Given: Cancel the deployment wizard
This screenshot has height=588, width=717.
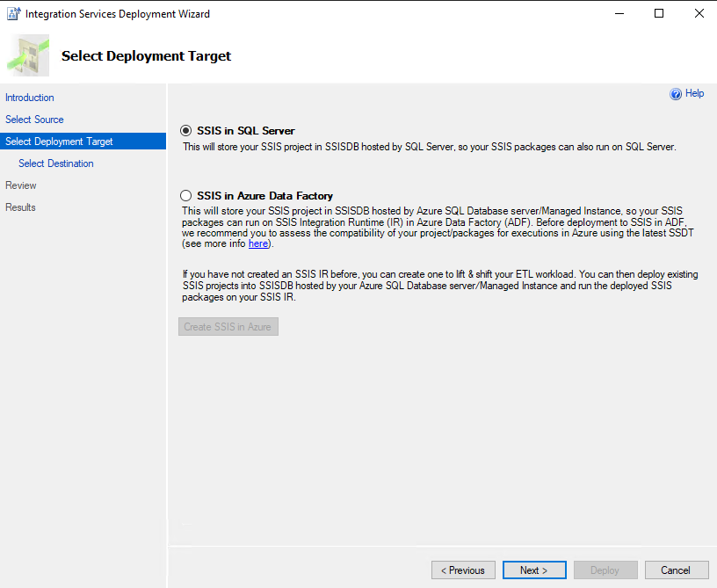Looking at the screenshot, I should (x=677, y=570).
